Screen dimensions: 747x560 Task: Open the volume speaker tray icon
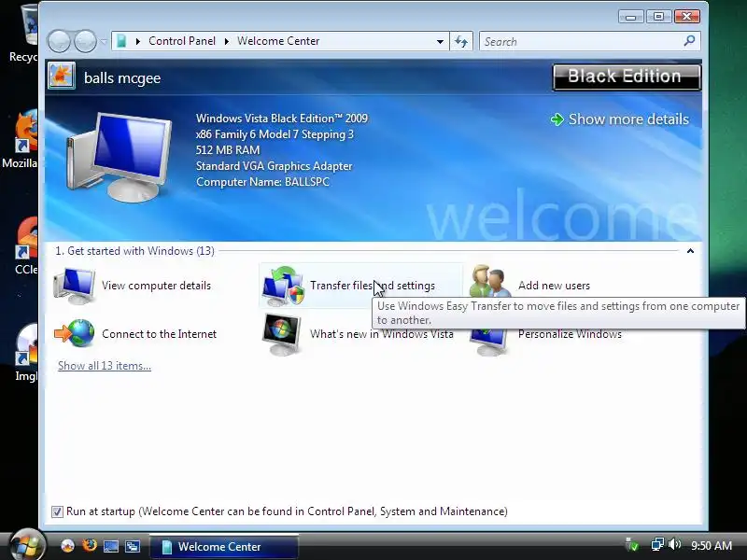[674, 544]
